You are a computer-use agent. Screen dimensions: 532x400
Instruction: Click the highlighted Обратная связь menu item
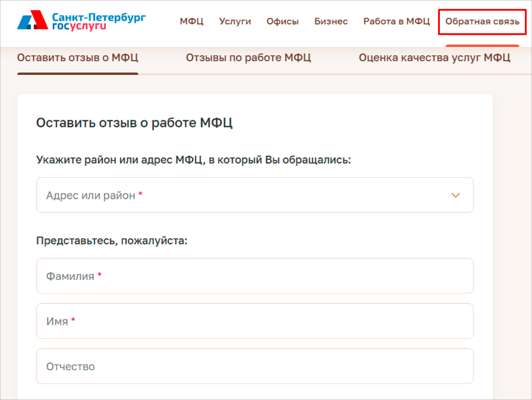click(482, 22)
